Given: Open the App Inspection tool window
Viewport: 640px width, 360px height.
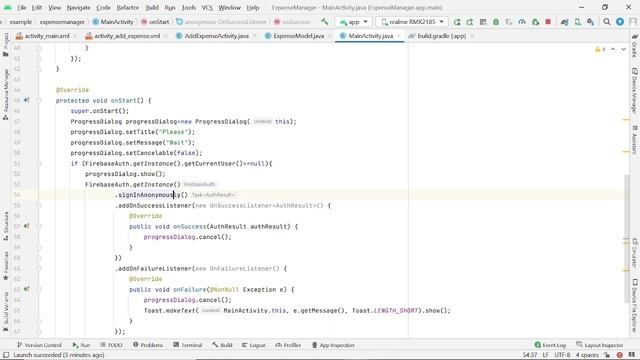Looking at the screenshot, I should tap(333, 345).
